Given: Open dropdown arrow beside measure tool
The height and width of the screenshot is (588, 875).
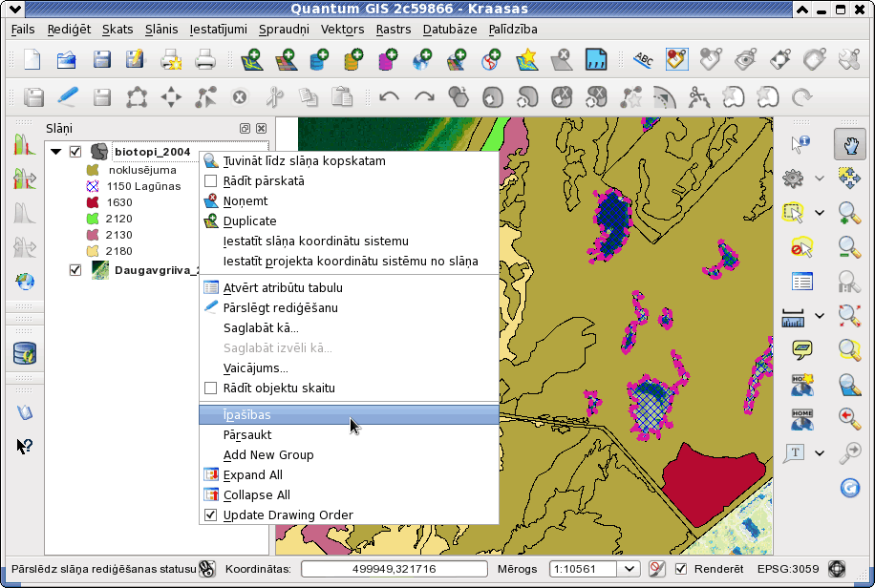Looking at the screenshot, I should 820,316.
